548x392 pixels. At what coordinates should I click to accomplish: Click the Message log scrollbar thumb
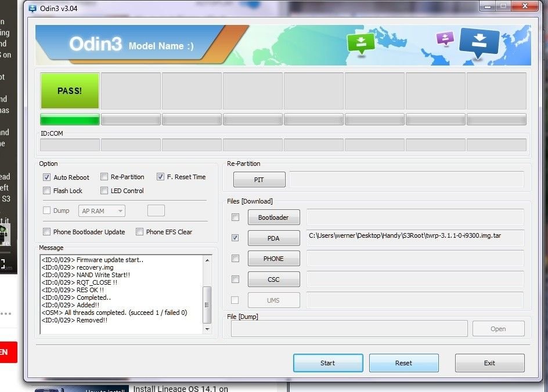pos(207,305)
